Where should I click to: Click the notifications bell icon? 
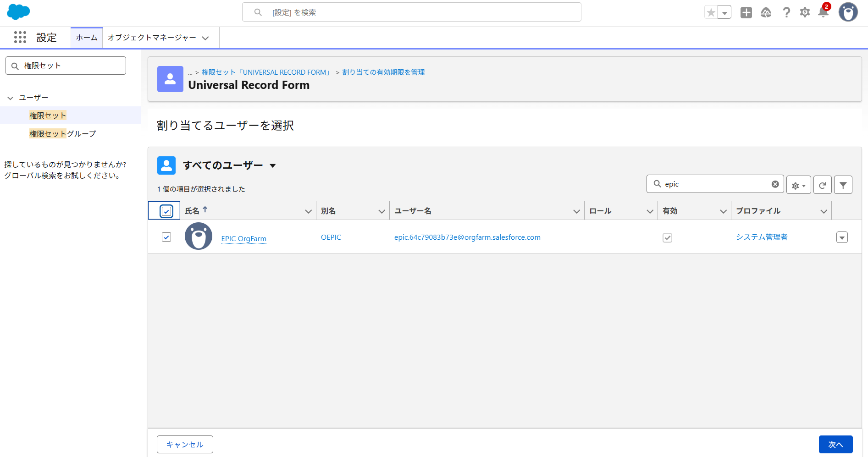(x=823, y=12)
